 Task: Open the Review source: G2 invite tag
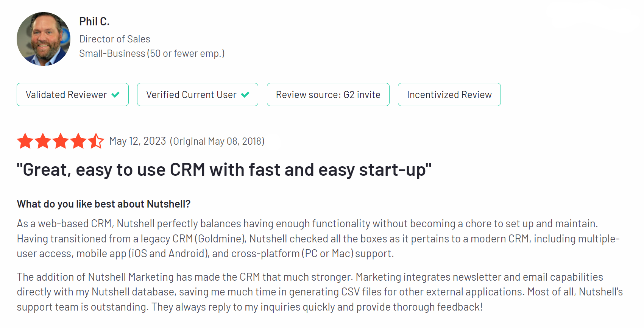pos(328,95)
